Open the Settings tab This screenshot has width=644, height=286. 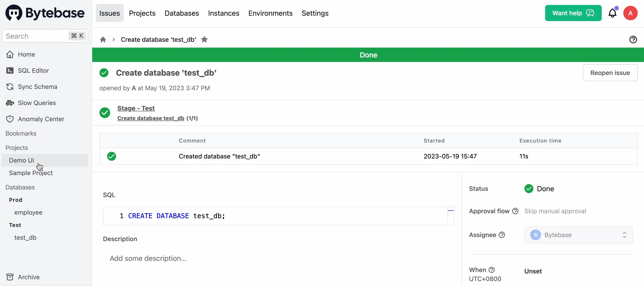(x=315, y=13)
